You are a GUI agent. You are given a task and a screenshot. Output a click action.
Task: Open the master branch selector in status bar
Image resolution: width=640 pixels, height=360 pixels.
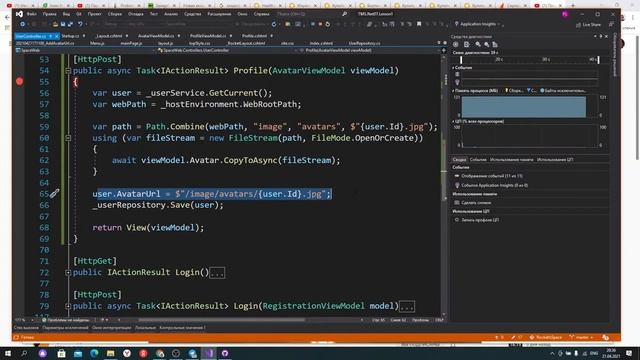pyautogui.click(x=582, y=338)
